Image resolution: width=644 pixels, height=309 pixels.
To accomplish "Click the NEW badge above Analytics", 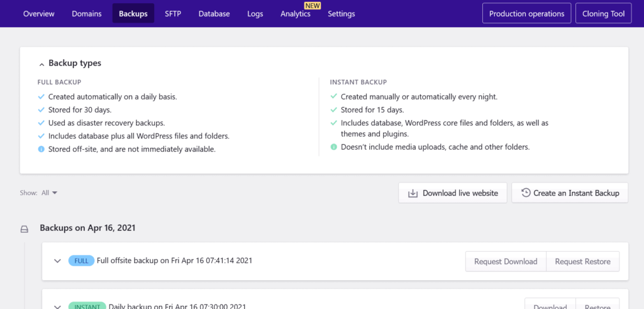I will pyautogui.click(x=313, y=5).
